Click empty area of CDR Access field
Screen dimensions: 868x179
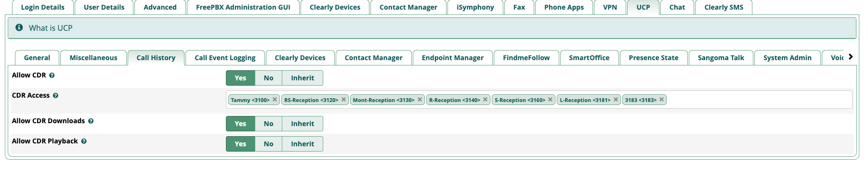[x=759, y=100]
